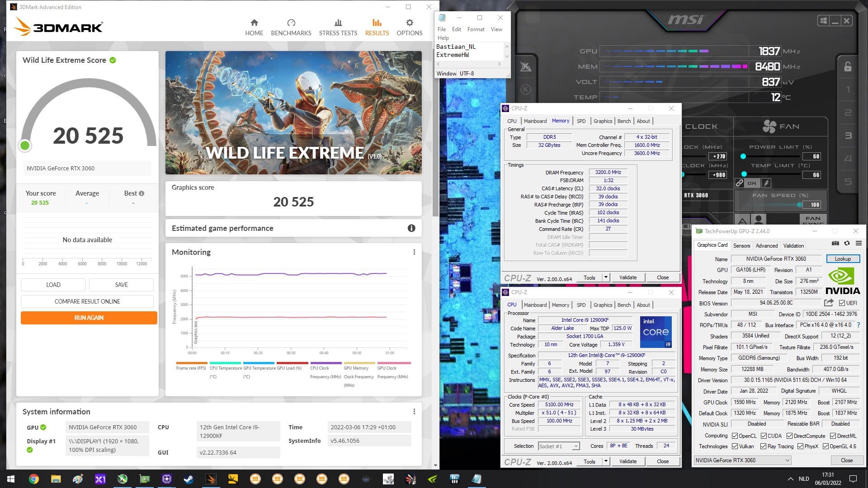Open the Format menu in Notepad

[x=476, y=29]
